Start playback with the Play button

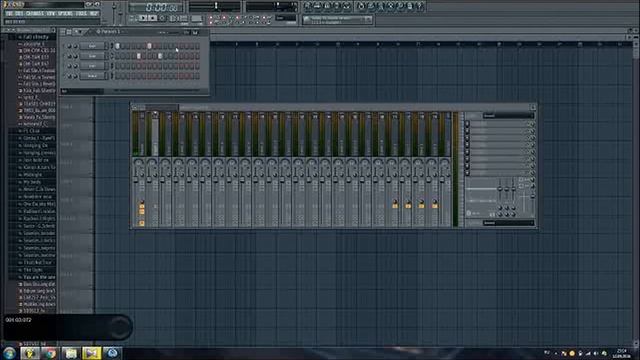143,18
